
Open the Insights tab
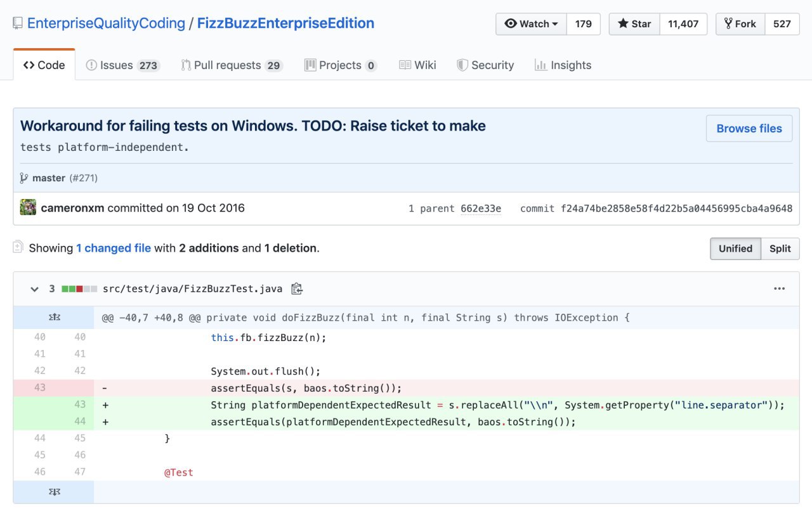click(x=563, y=65)
